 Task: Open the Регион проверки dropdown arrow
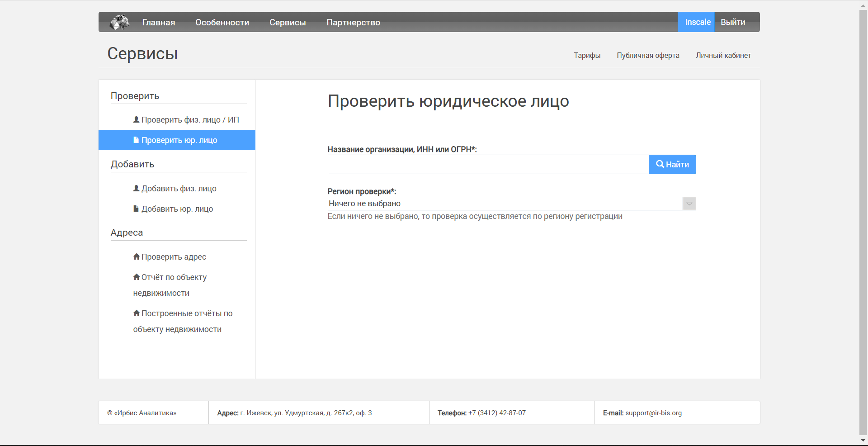[689, 204]
